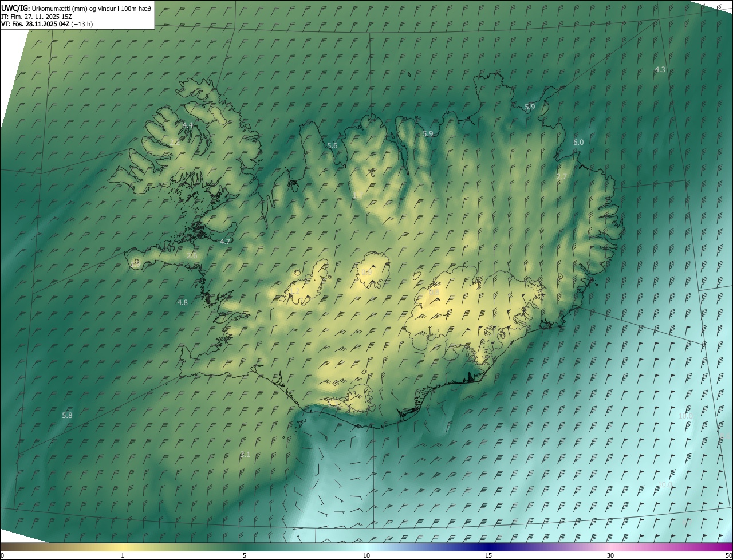Image resolution: width=733 pixels, height=560 pixels.
Task: Click the colorbar tick label 0
Action: pyautogui.click(x=2, y=555)
